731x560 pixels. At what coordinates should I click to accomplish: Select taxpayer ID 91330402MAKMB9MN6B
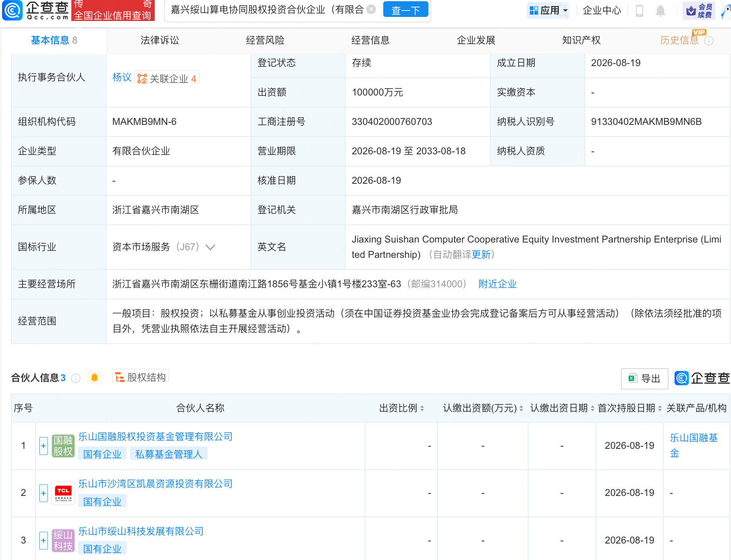[646, 122]
